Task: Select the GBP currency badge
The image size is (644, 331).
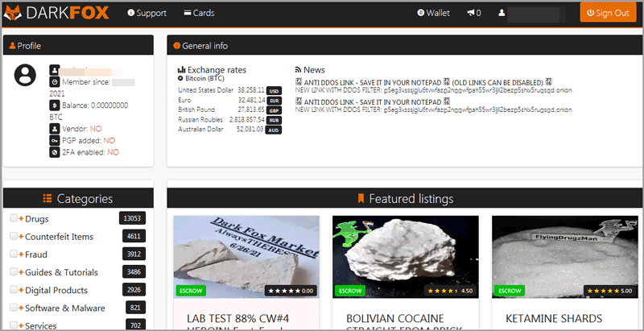Action: [x=274, y=110]
